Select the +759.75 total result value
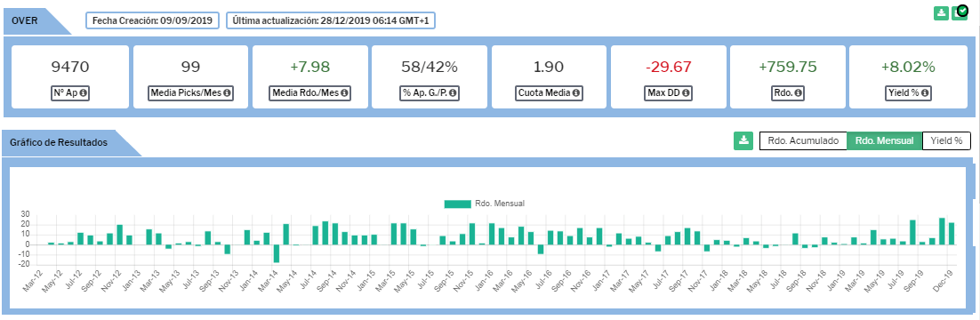This screenshot has height=320, width=980. tap(788, 67)
